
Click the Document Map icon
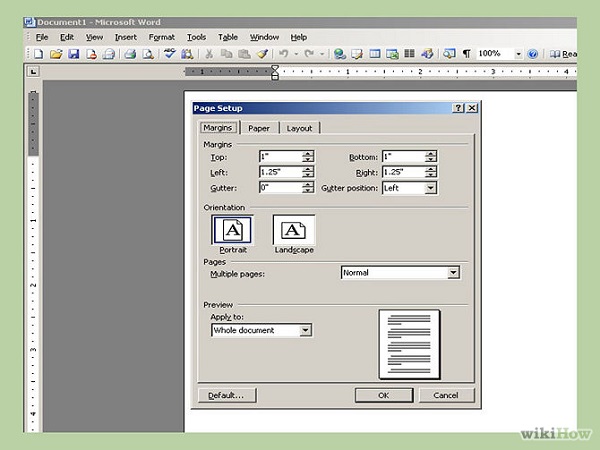pyautogui.click(x=449, y=54)
